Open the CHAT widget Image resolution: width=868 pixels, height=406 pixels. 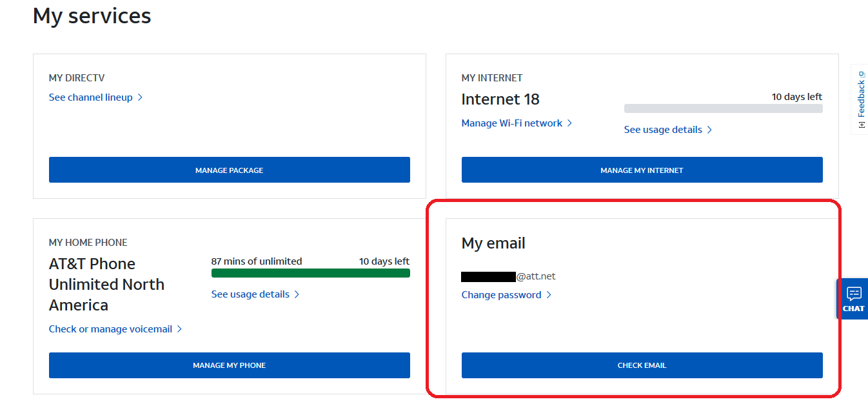(x=853, y=299)
